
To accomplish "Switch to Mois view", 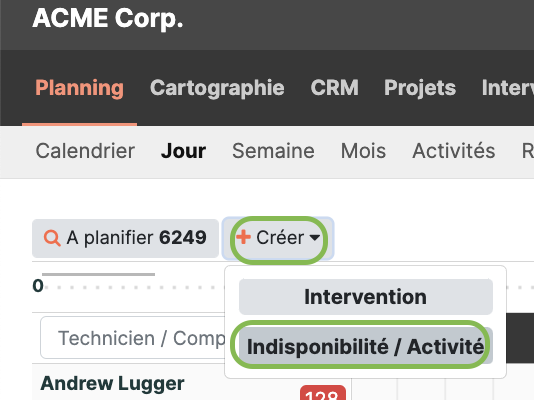I will coord(363,151).
